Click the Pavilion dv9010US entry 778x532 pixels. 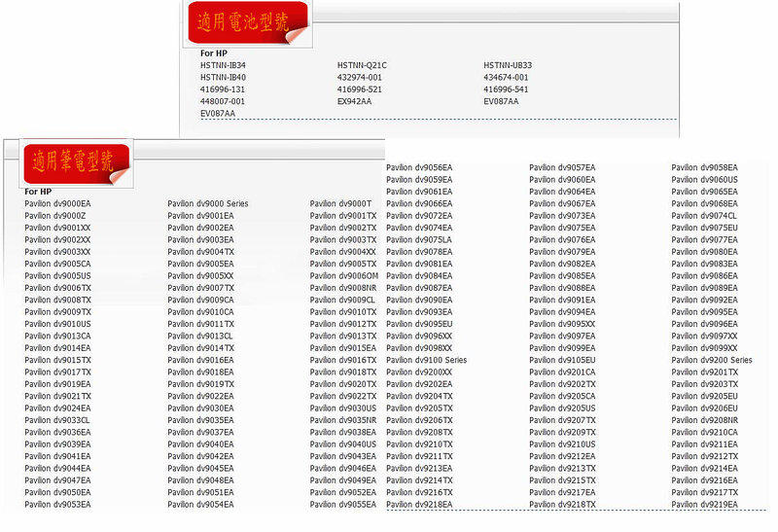pos(57,324)
